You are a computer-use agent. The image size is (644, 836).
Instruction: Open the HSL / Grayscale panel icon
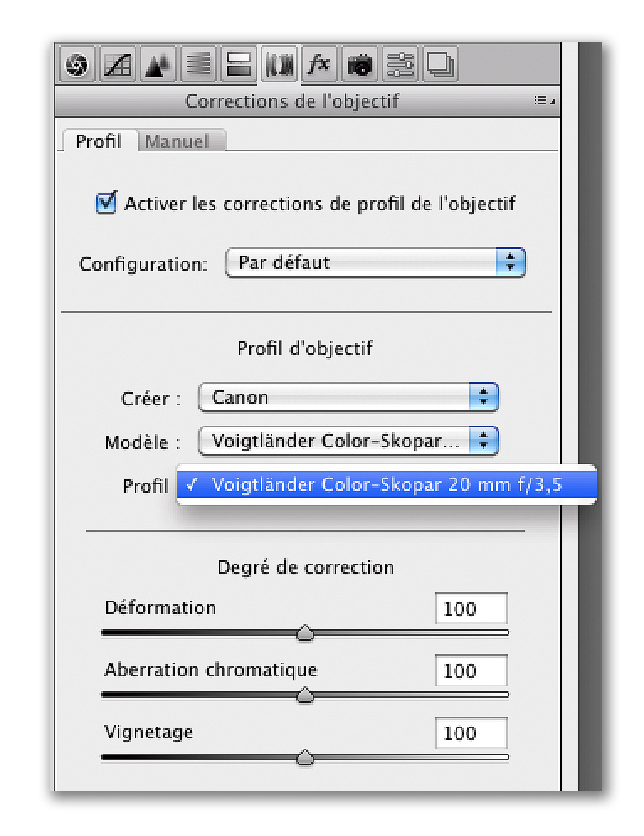(x=198, y=65)
